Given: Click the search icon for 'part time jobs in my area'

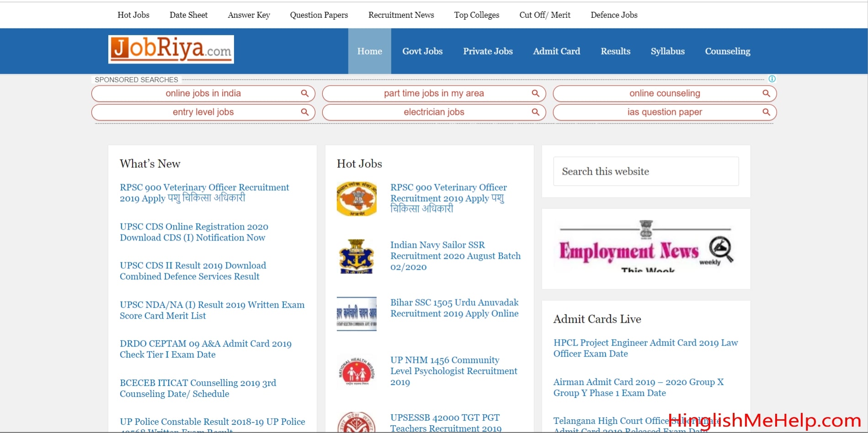Looking at the screenshot, I should pyautogui.click(x=536, y=93).
